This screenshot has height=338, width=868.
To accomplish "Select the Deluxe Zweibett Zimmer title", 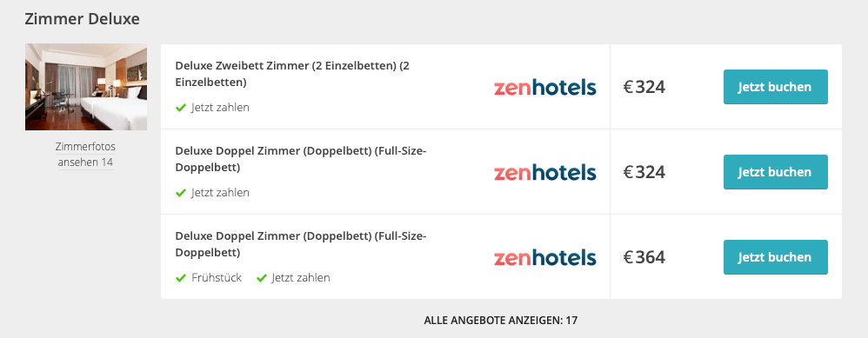I will 292,74.
